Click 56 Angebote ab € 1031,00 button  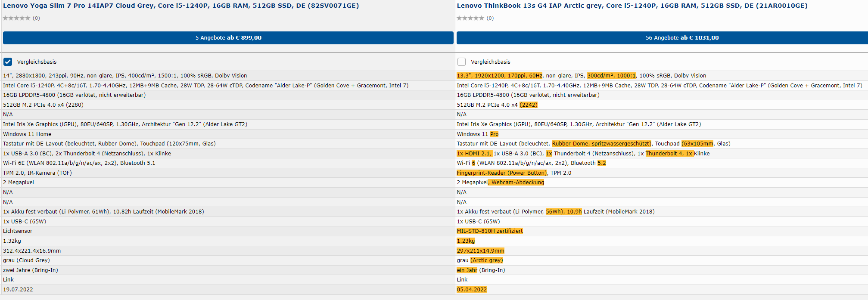662,38
